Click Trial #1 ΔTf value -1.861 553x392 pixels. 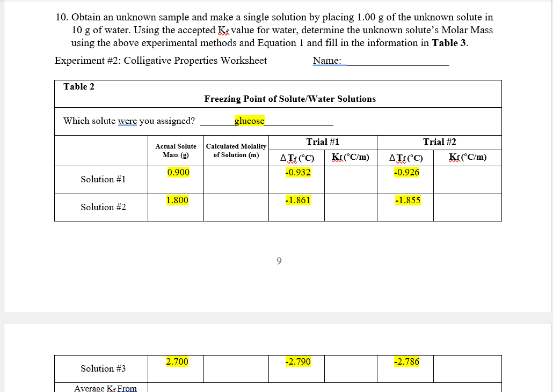click(x=298, y=200)
